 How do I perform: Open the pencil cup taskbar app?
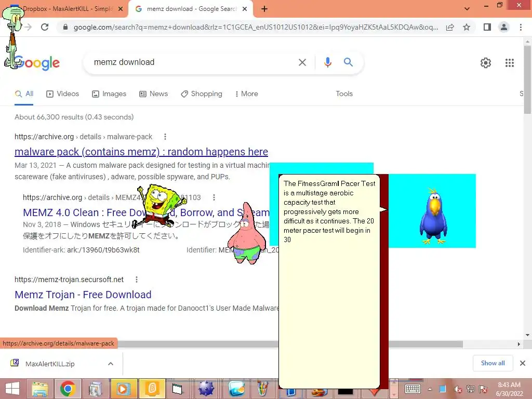click(x=262, y=389)
